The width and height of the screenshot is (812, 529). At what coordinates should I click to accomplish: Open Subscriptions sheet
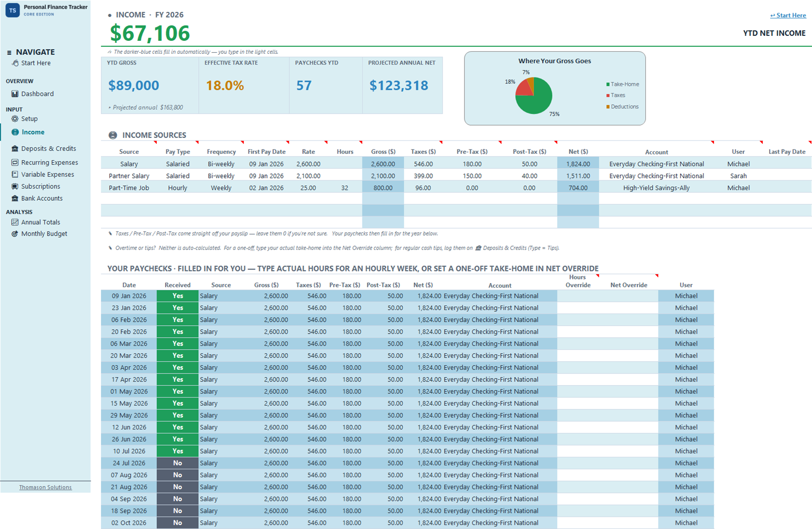pos(40,186)
